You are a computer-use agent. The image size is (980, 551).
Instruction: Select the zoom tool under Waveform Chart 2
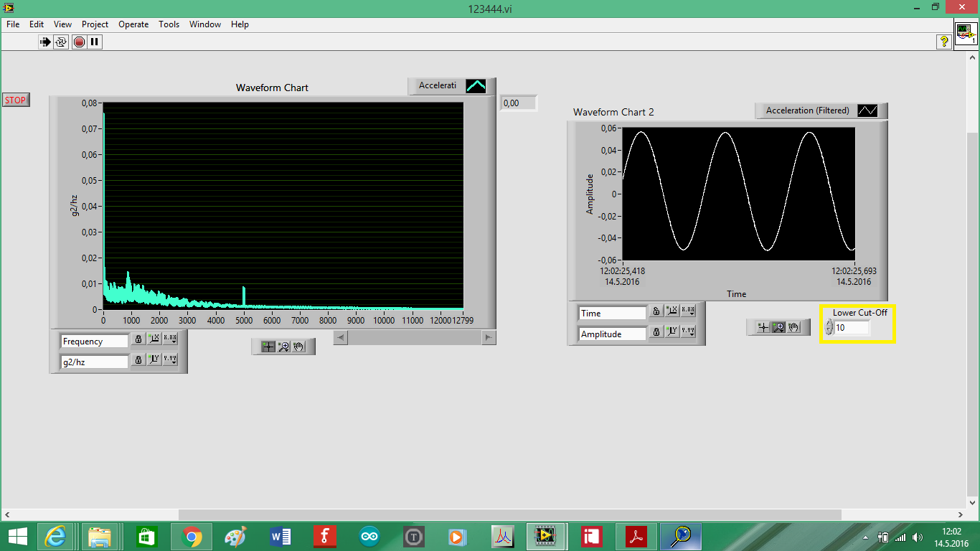point(778,327)
